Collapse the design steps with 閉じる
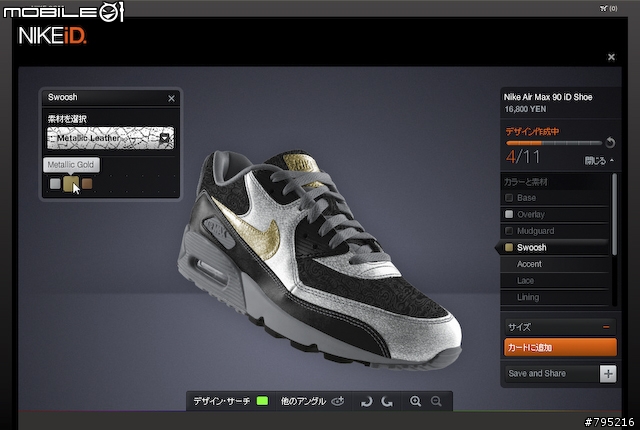The image size is (640, 430). (x=599, y=161)
